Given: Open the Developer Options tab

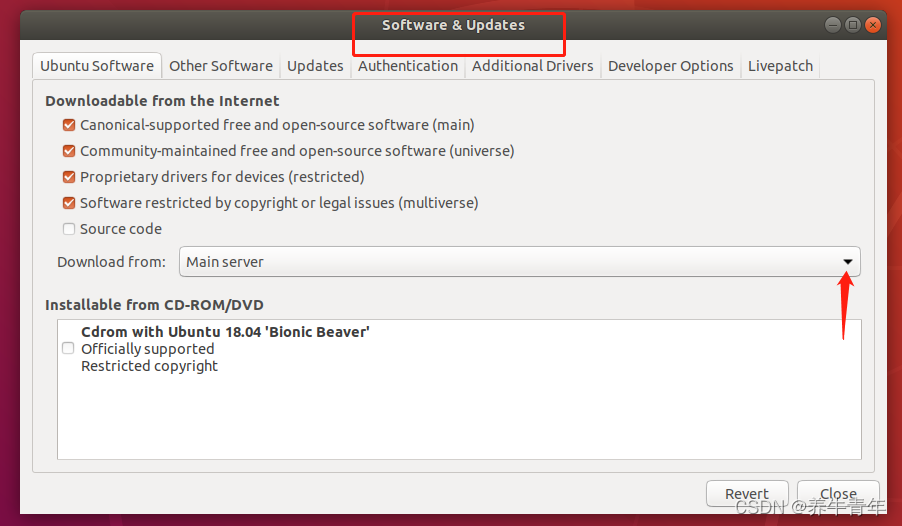Looking at the screenshot, I should point(671,66).
